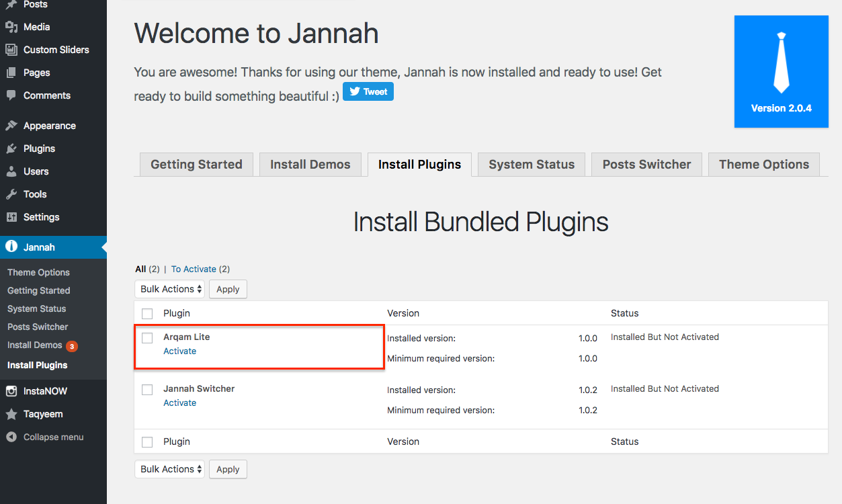Click the Comments bubble icon
The image size is (842, 504).
[11, 95]
